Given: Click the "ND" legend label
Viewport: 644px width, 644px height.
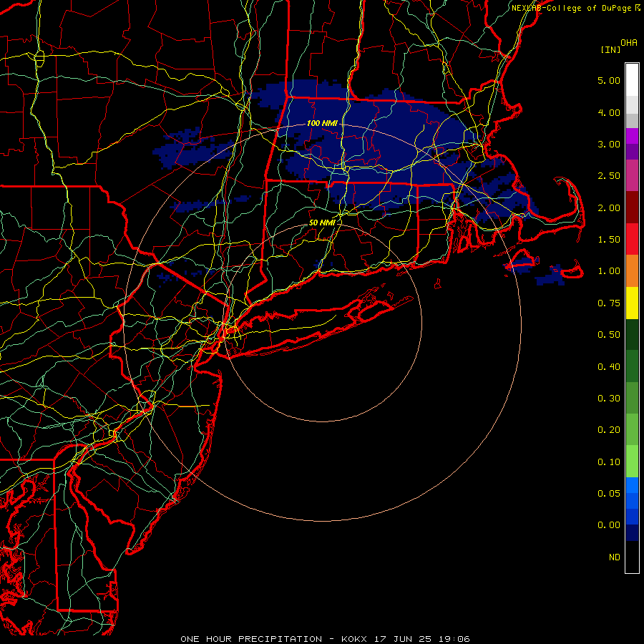Looking at the screenshot, I should click(615, 557).
